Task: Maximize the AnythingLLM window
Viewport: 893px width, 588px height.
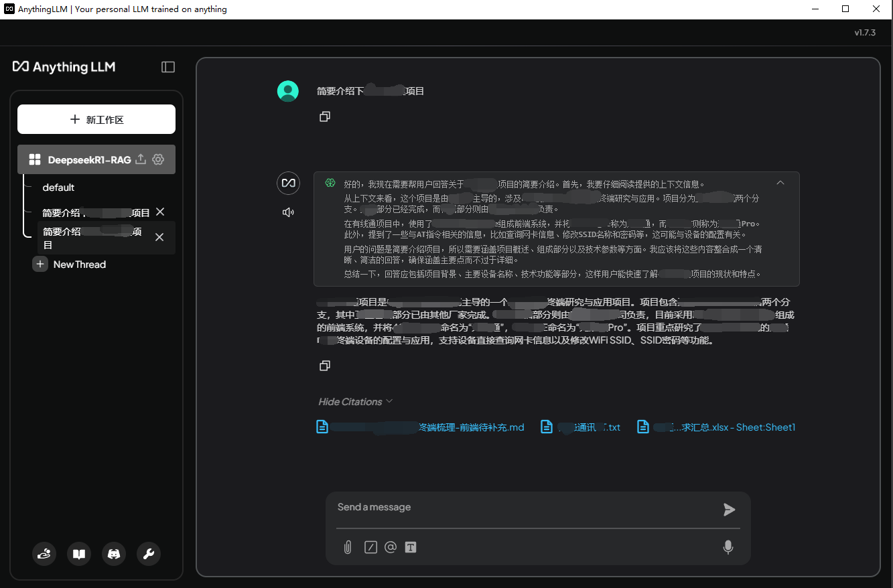Action: [x=845, y=9]
